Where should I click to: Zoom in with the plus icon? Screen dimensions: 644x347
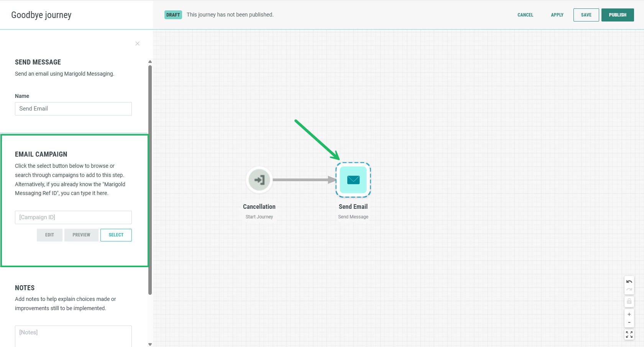coord(629,314)
